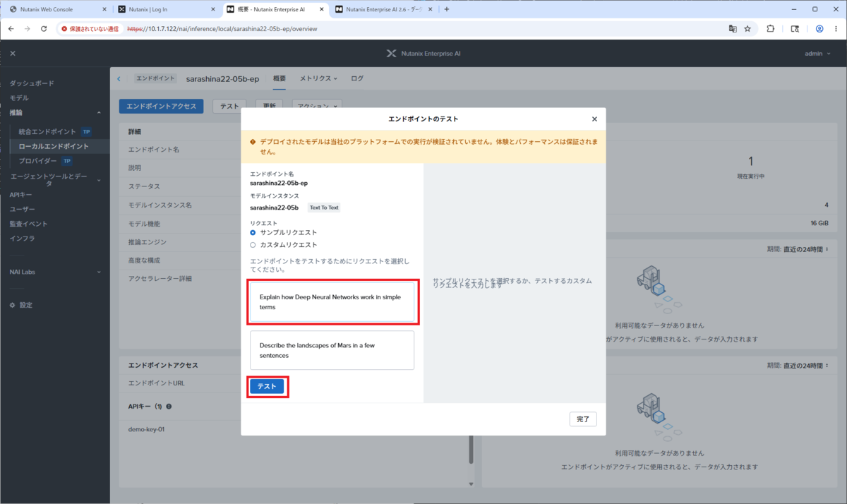The image size is (847, 504).
Task: Click the エンドポイントアクセス button
Action: click(162, 106)
